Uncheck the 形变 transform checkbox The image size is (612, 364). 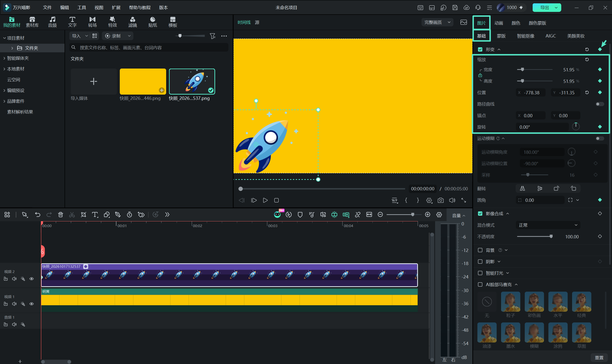[x=480, y=49]
